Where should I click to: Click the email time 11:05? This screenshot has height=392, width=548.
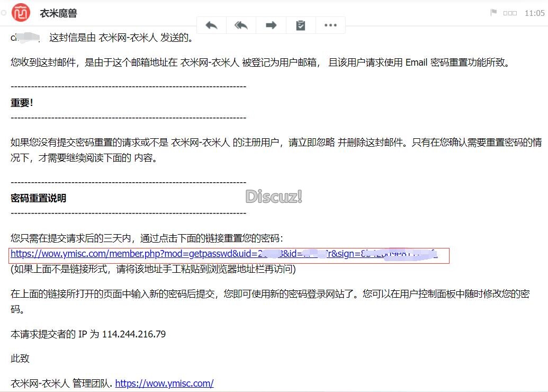[x=534, y=13]
